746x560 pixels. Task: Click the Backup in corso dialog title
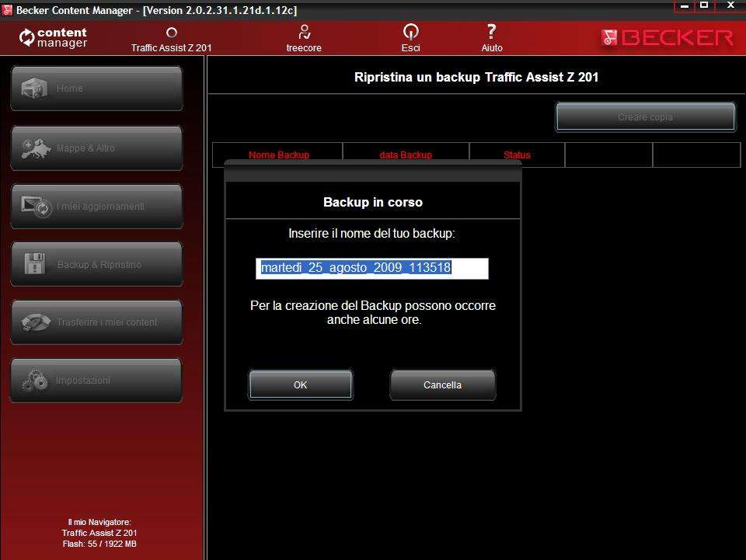tap(373, 202)
